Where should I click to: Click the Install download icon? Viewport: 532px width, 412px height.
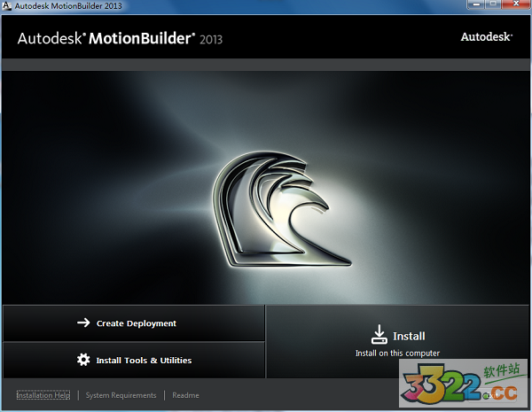[379, 334]
